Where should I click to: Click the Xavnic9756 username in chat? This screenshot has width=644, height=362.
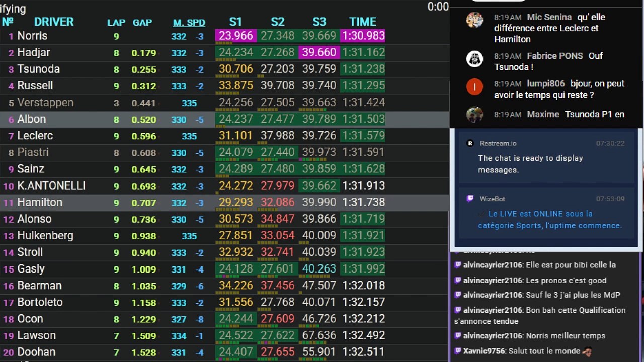click(485, 351)
